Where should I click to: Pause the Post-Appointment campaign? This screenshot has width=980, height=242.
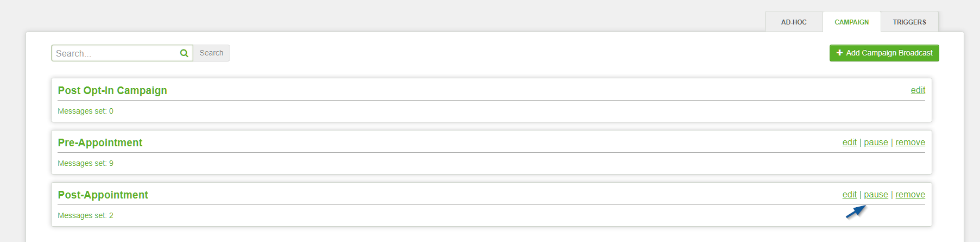click(876, 195)
